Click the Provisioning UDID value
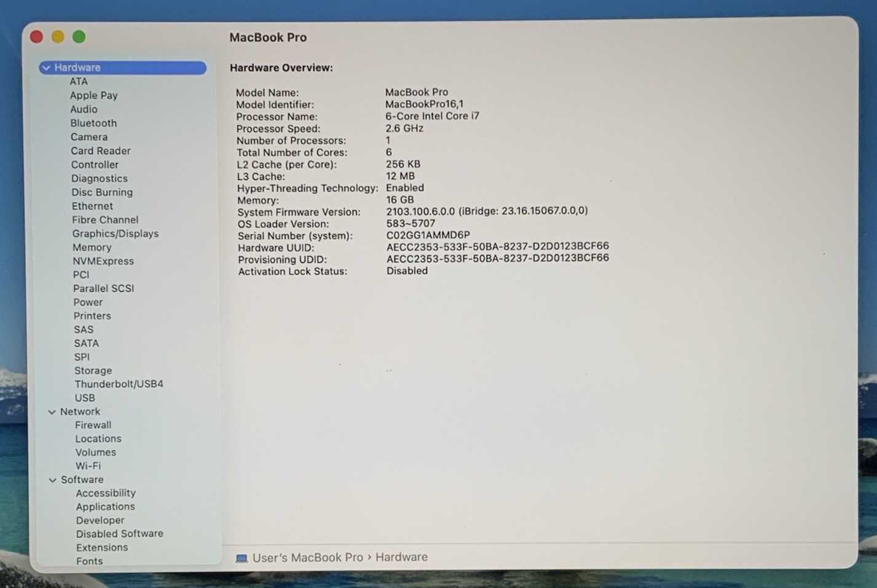Image resolution: width=877 pixels, height=588 pixels. [498, 258]
